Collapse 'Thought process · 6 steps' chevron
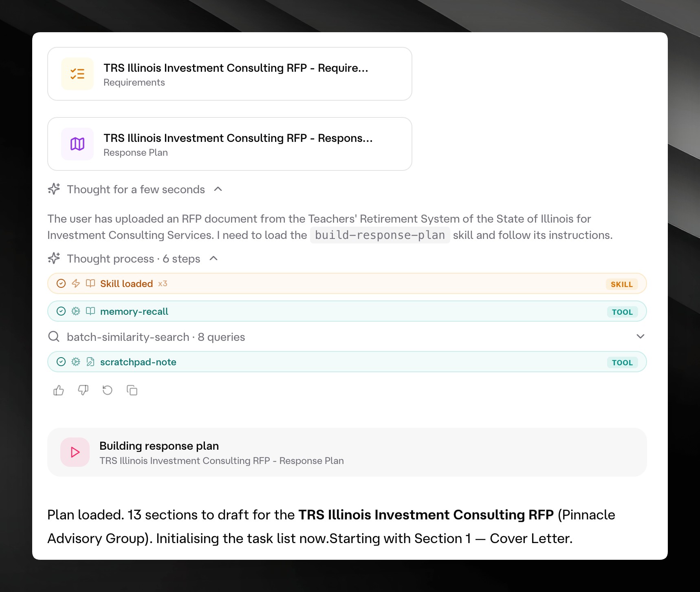Screen dimensions: 700x592 (x=214, y=258)
